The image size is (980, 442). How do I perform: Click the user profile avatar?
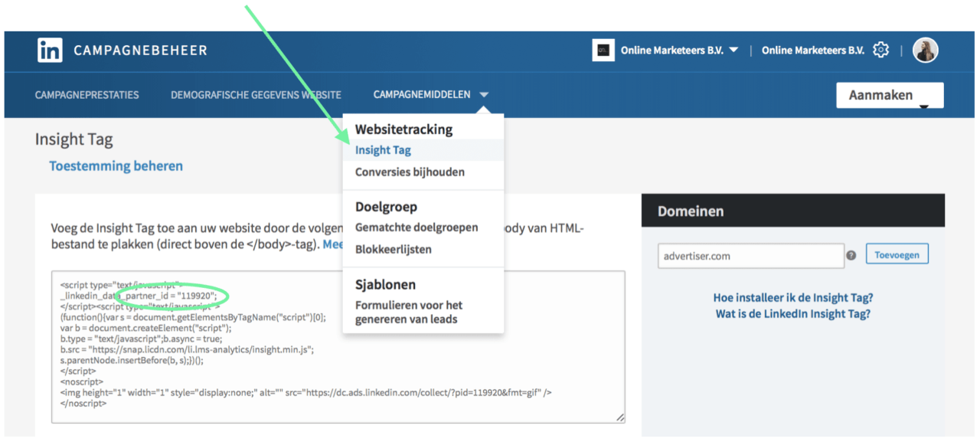coord(925,51)
